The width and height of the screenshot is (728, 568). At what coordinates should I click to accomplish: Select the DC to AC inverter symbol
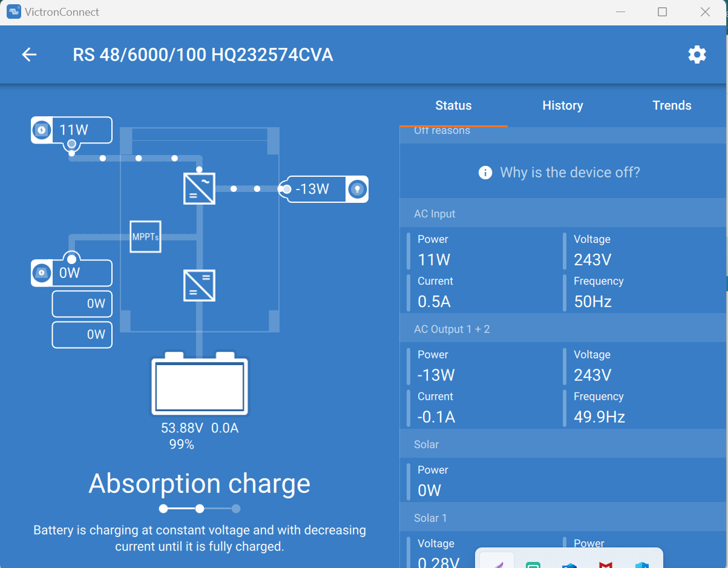pos(199,188)
